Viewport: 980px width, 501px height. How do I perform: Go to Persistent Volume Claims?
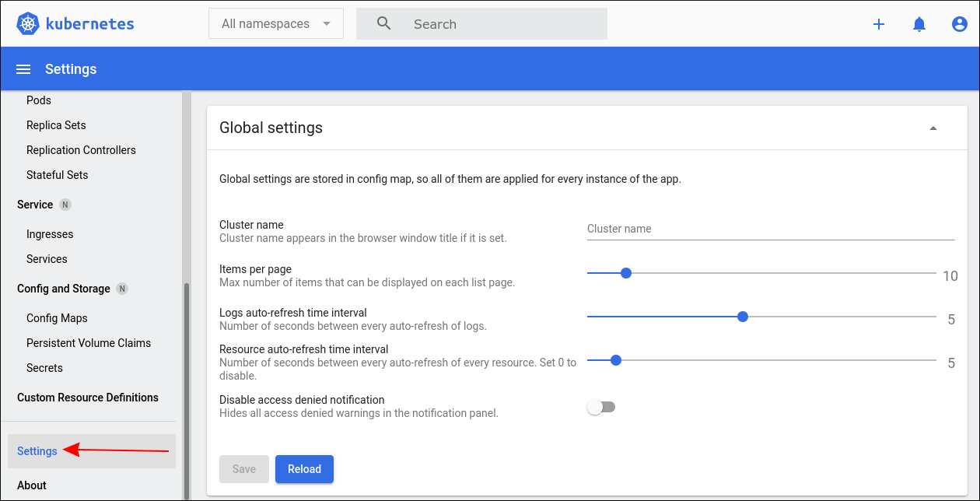[89, 343]
